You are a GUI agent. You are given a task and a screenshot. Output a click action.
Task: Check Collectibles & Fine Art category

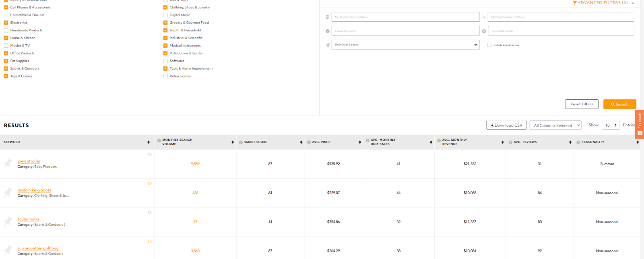pos(6,15)
